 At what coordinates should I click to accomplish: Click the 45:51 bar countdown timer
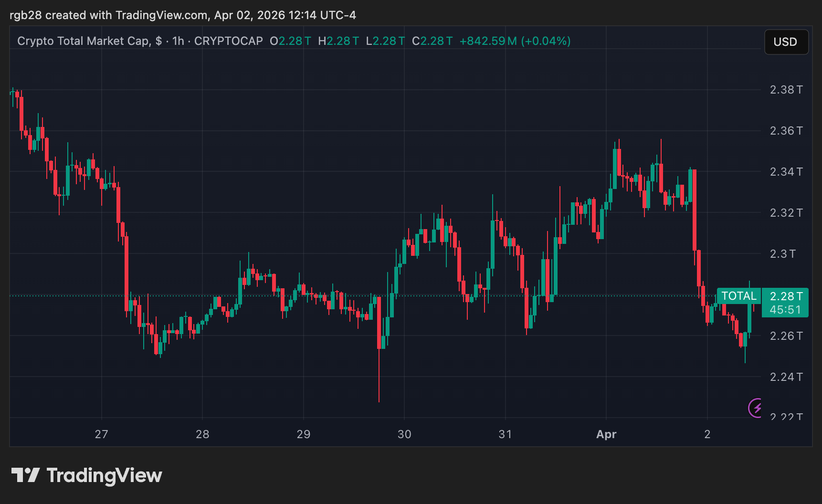pyautogui.click(x=785, y=309)
